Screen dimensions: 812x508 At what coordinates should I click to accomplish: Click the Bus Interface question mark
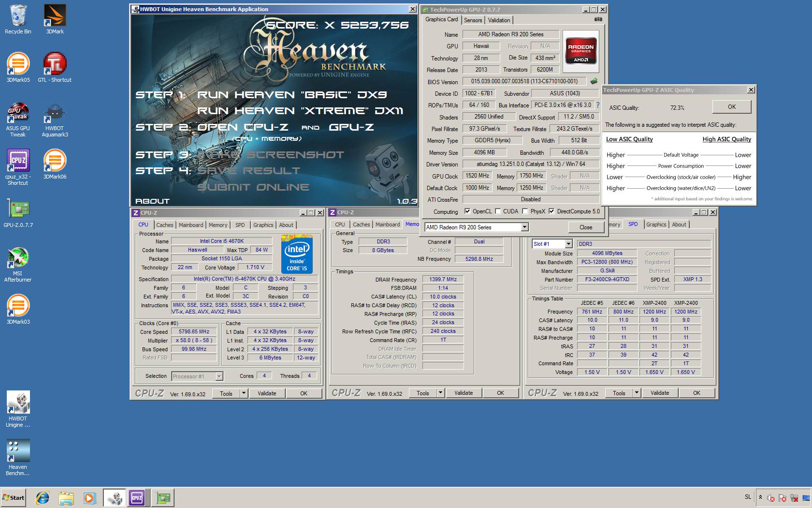[597, 105]
